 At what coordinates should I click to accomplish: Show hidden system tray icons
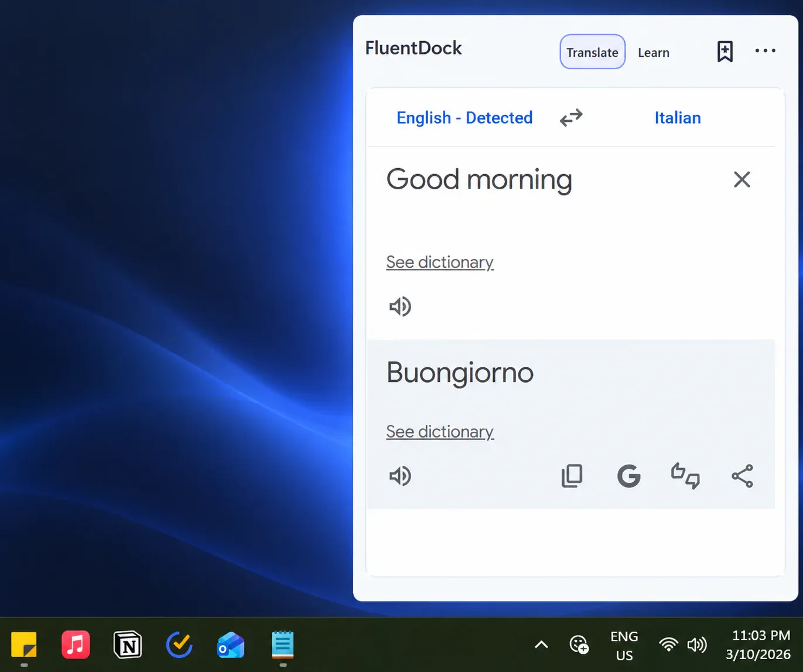[x=542, y=645]
